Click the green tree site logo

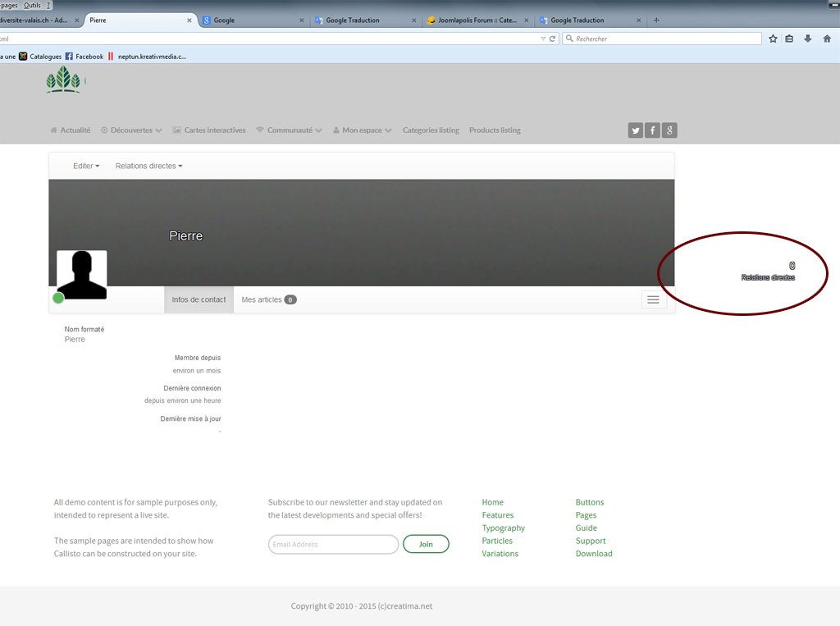coord(65,80)
